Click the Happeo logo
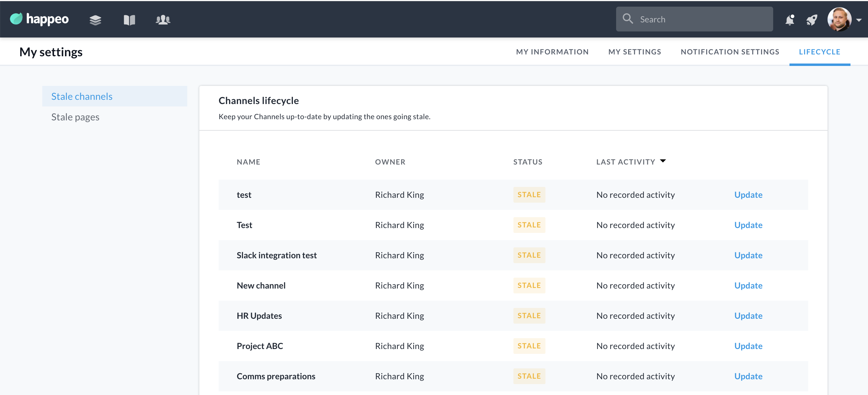The image size is (868, 395). [x=39, y=19]
